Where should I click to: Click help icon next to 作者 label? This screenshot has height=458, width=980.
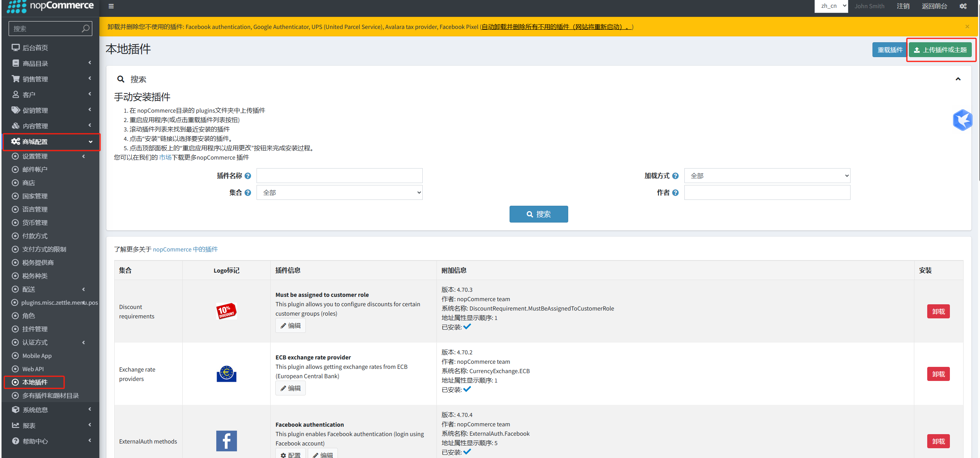click(675, 193)
